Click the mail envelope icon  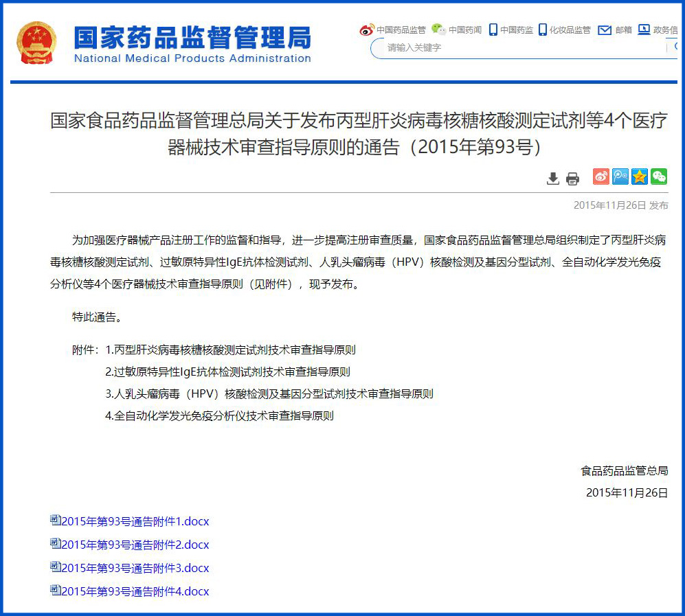coord(605,30)
